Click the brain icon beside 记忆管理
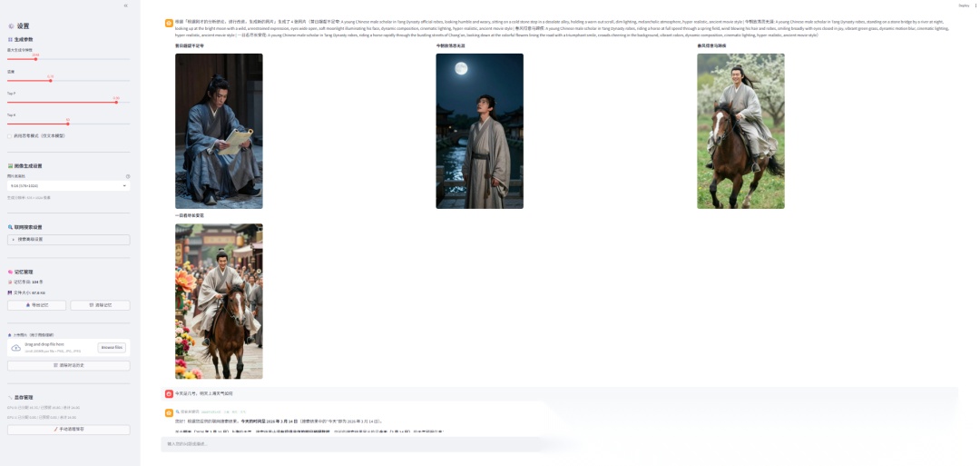Screen dimensions: 980x466 10,273
